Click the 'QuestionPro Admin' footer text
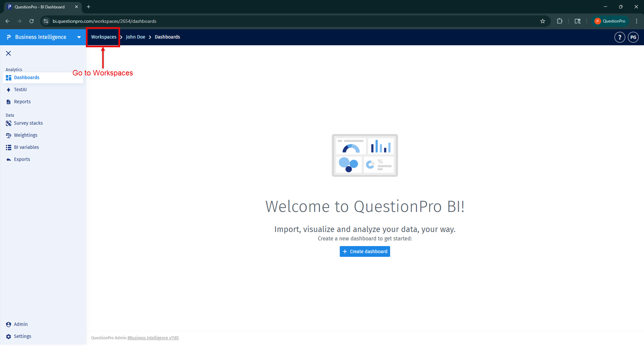Image resolution: width=644 pixels, height=346 pixels. click(109, 338)
